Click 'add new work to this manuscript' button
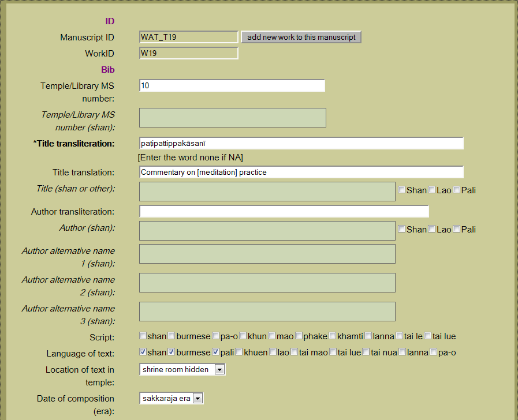The image size is (518, 420). (301, 37)
